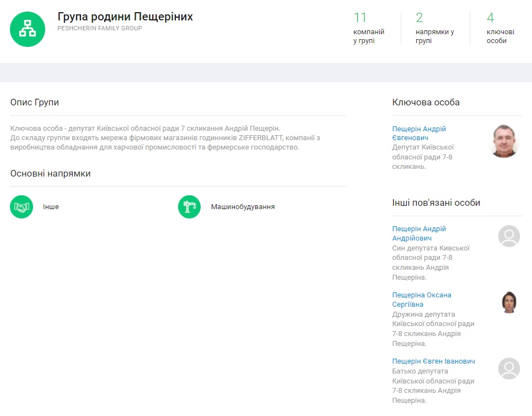Click the Група родини Пещеріних title

click(125, 17)
